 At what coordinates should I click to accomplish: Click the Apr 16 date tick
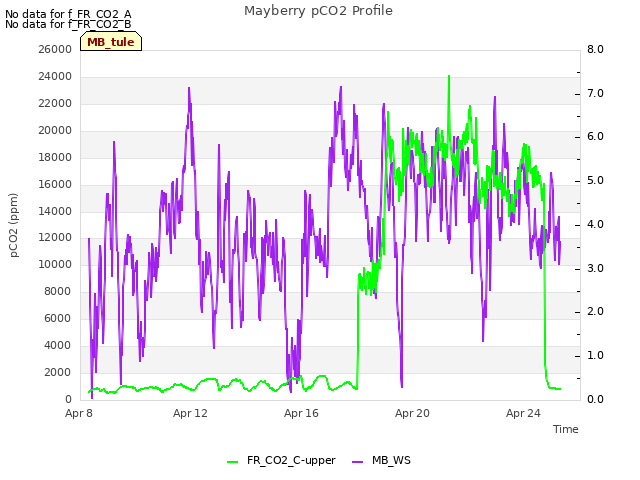click(301, 413)
